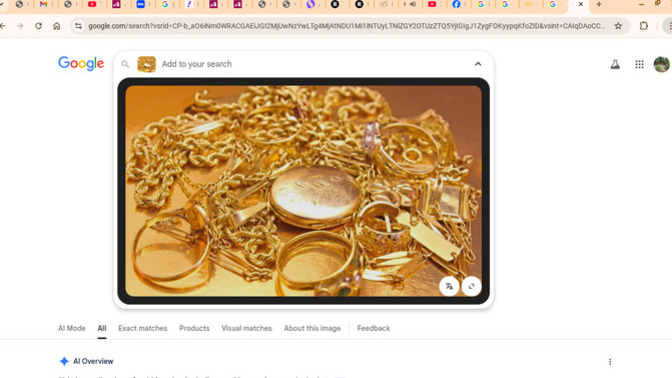
Task: Click the small gold jewelry thumbnail
Action: [x=147, y=64]
